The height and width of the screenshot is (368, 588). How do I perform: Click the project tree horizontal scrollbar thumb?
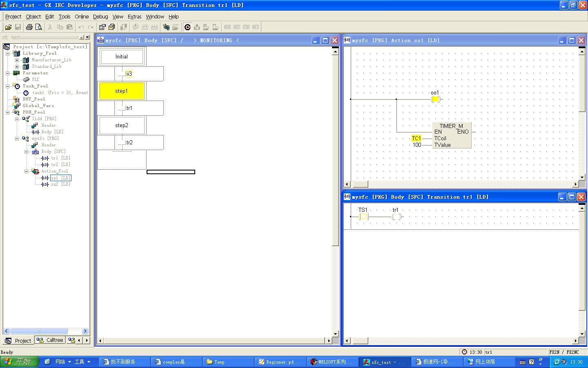pos(39,331)
